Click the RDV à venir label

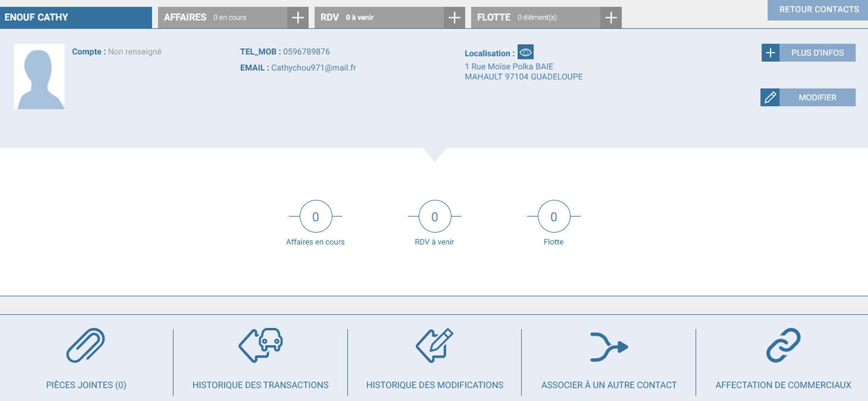[x=435, y=242]
